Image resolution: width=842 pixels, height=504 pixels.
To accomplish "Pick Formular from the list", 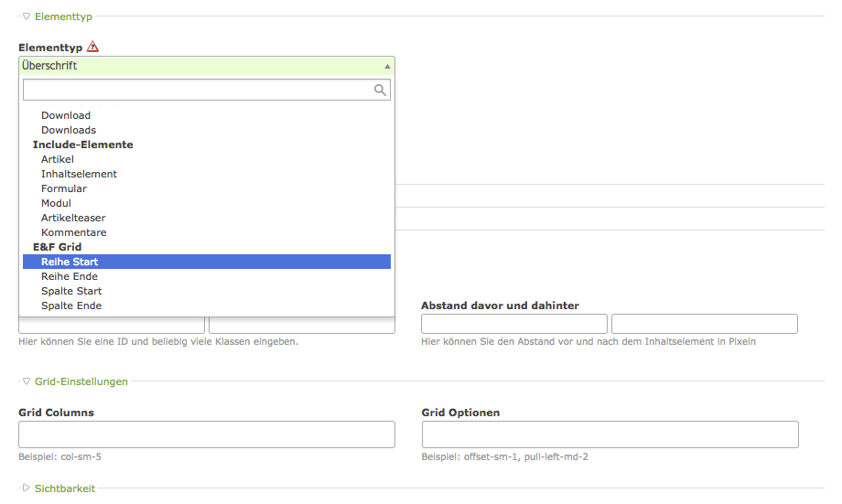I will [64, 188].
